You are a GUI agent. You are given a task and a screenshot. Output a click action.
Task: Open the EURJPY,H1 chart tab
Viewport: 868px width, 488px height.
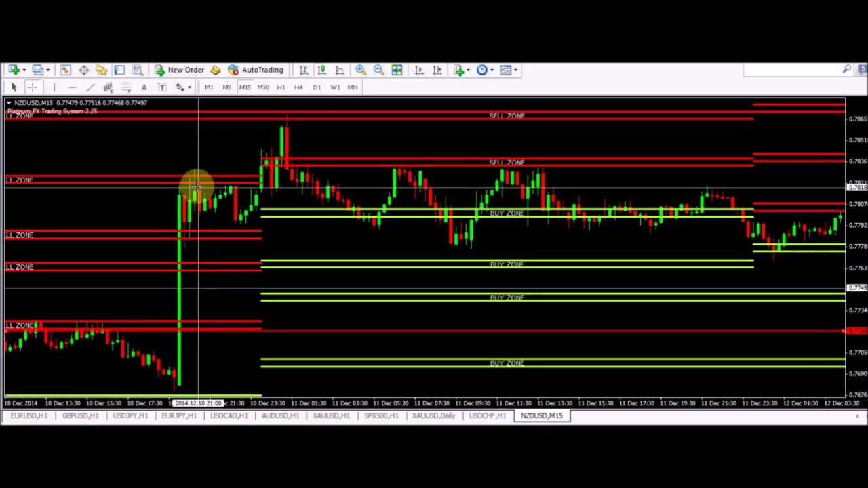[x=179, y=415]
